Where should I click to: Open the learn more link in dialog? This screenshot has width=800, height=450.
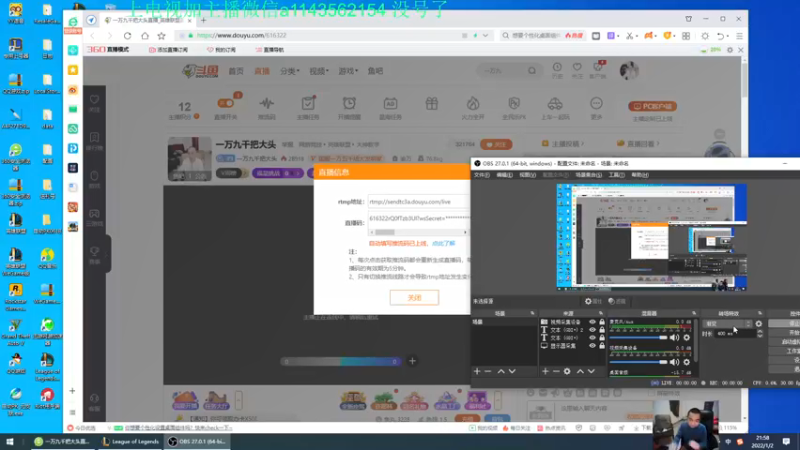click(x=443, y=243)
